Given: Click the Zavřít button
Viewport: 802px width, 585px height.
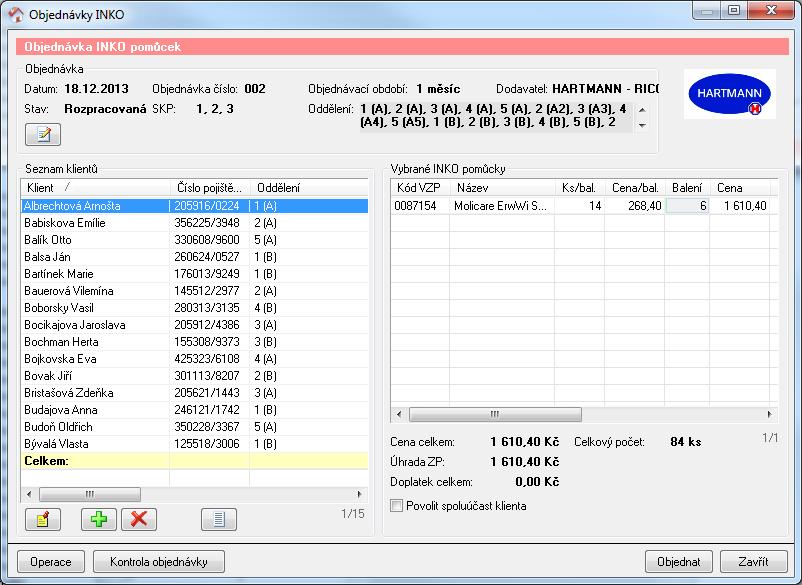Looking at the screenshot, I should coord(753,562).
